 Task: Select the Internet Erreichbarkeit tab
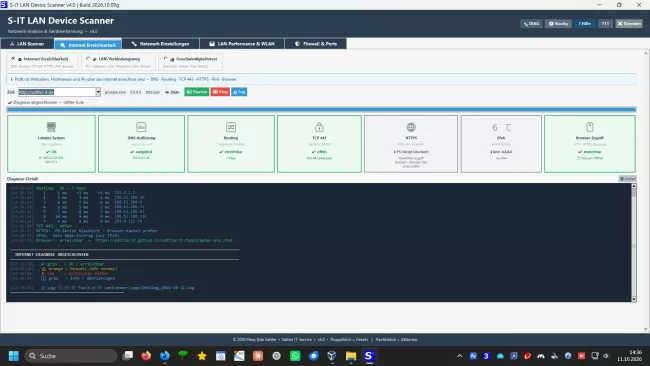point(87,44)
